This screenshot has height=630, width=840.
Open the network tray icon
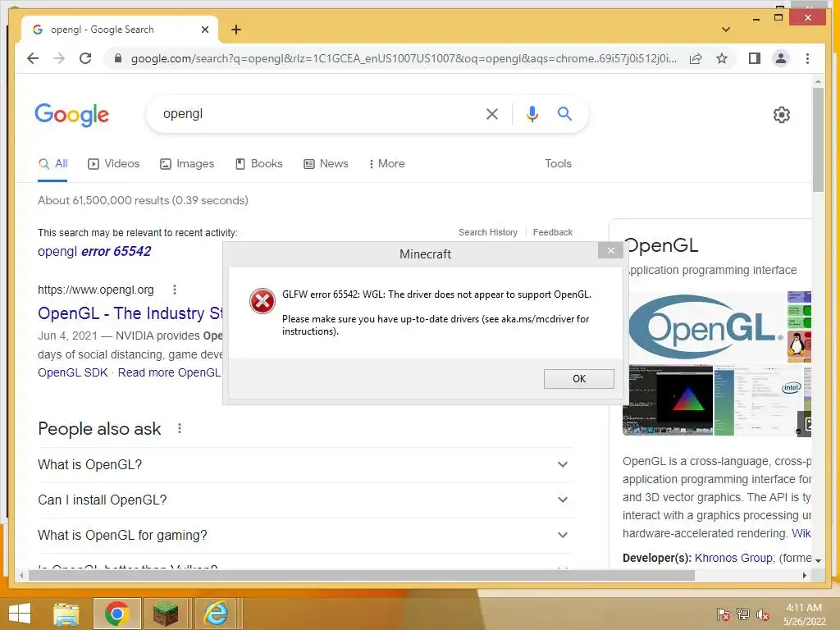[742, 614]
